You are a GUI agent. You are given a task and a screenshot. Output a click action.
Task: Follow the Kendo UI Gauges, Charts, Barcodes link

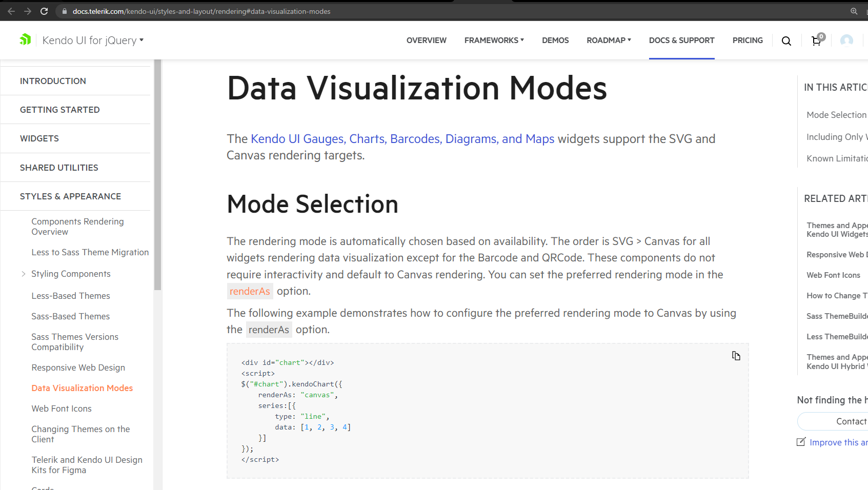coord(402,139)
